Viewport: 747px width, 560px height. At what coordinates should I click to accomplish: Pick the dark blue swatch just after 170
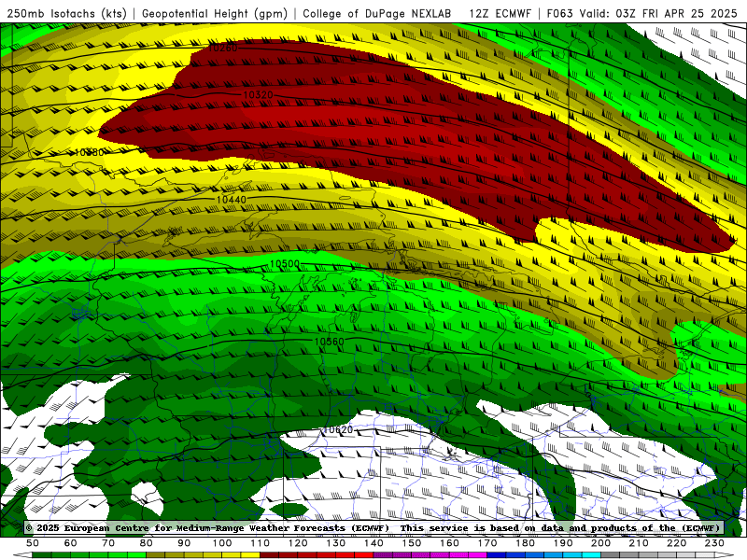click(x=497, y=555)
